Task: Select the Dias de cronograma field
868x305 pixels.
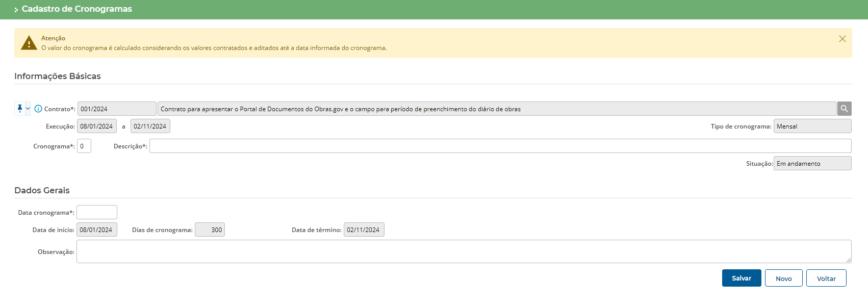Action: click(210, 230)
